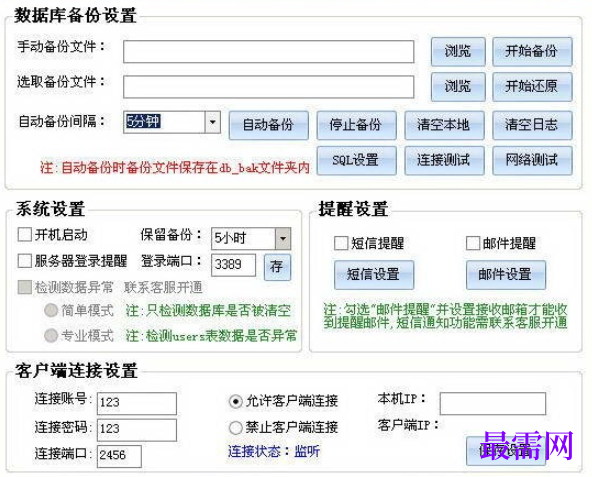Select 禁止客户端连接 radio button
The image size is (592, 477).
(x=236, y=428)
